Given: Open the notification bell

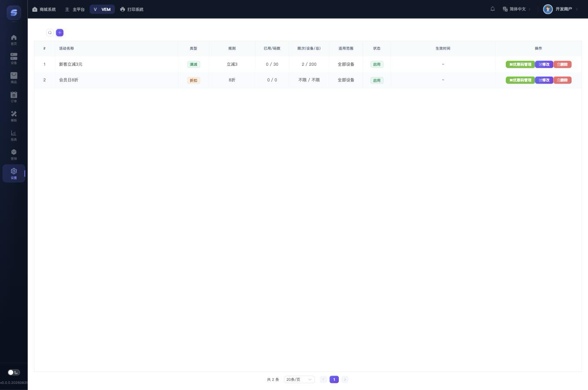Looking at the screenshot, I should 493,9.
